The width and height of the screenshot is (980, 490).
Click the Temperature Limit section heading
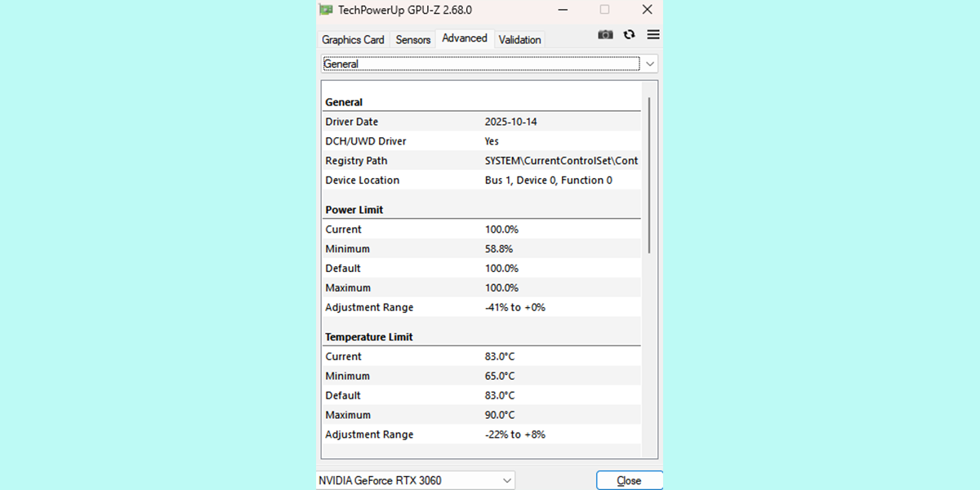coord(369,337)
